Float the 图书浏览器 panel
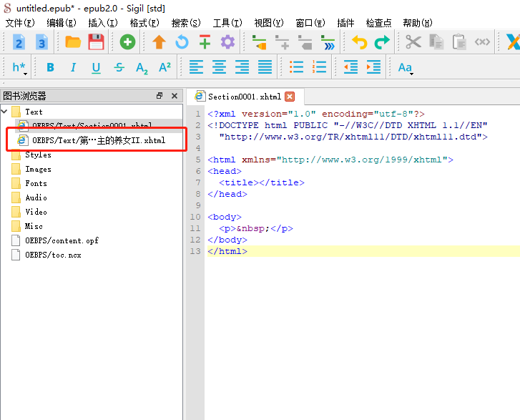 pyautogui.click(x=160, y=96)
